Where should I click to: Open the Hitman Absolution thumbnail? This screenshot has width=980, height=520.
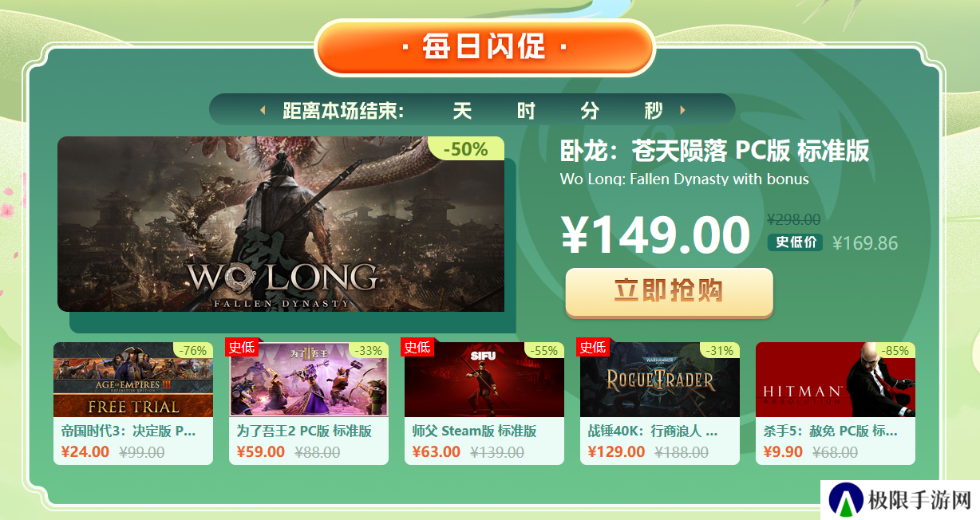coord(836,380)
